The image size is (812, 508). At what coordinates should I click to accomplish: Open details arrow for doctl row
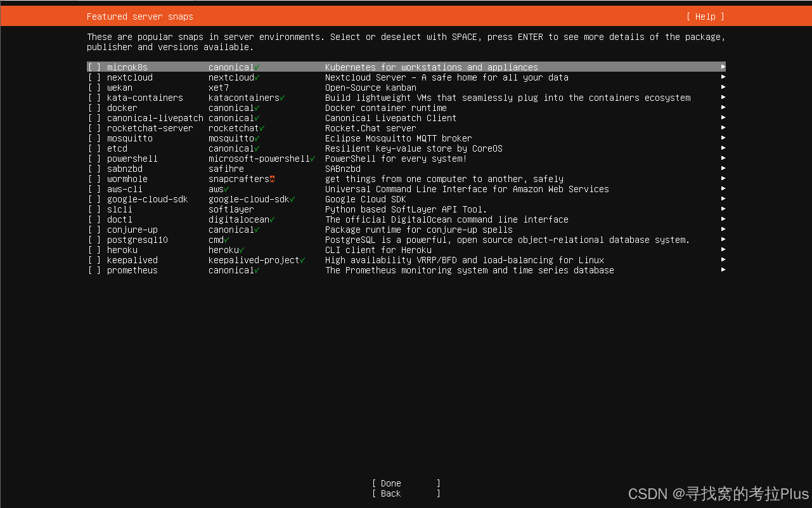(x=723, y=219)
